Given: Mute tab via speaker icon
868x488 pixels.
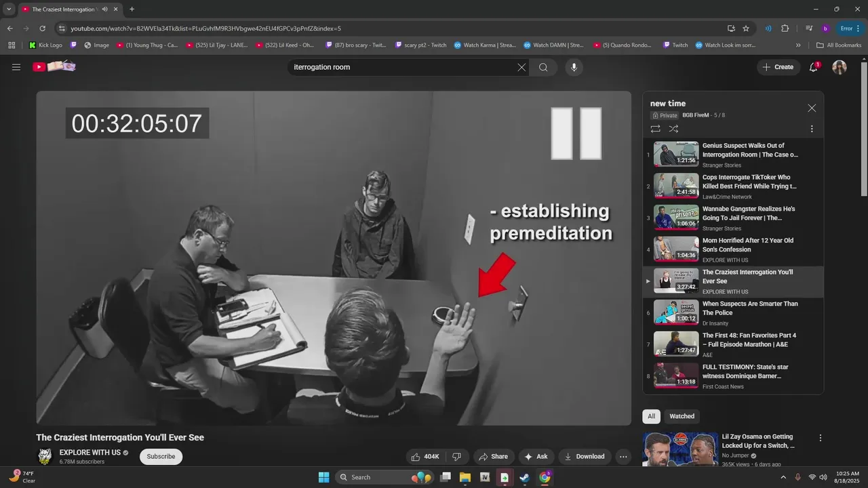Looking at the screenshot, I should 104,9.
